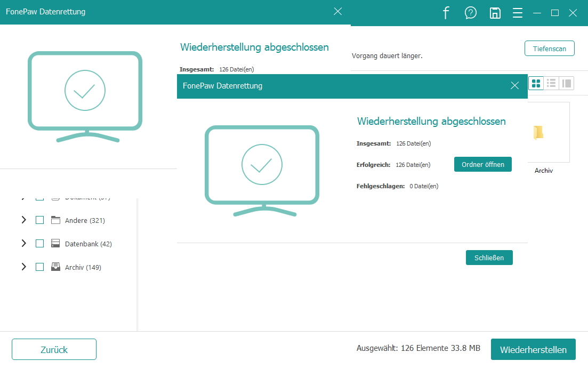Start a Tiefenscan
The height and width of the screenshot is (369, 588).
point(550,49)
